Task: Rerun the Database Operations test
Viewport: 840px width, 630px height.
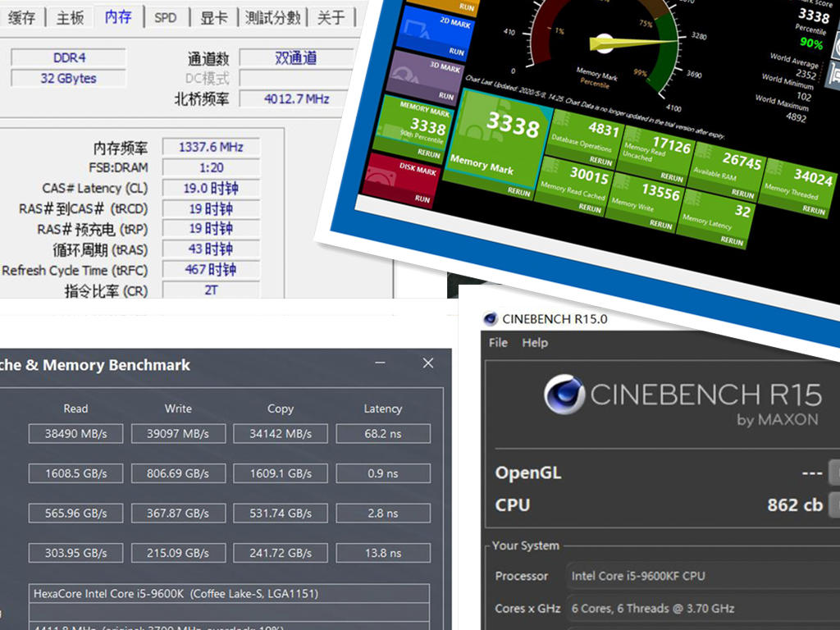Action: coord(600,161)
